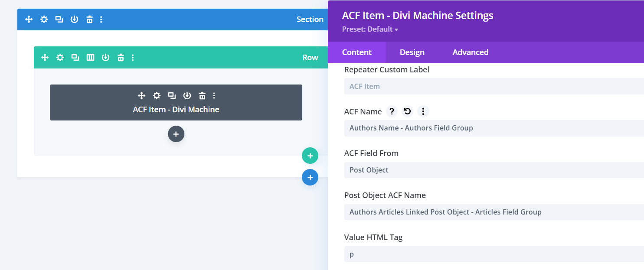Screen dimensions: 644x270
Task: Toggle the Section save to library icon
Action: [x=74, y=20]
